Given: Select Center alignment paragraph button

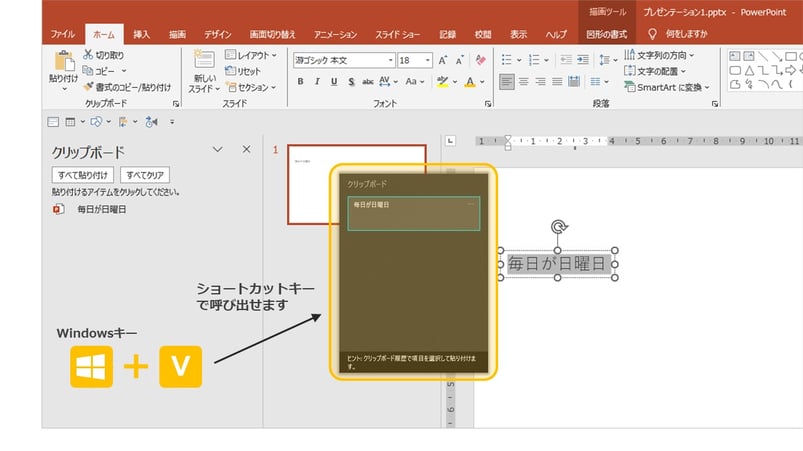Looking at the screenshot, I should pos(523,81).
